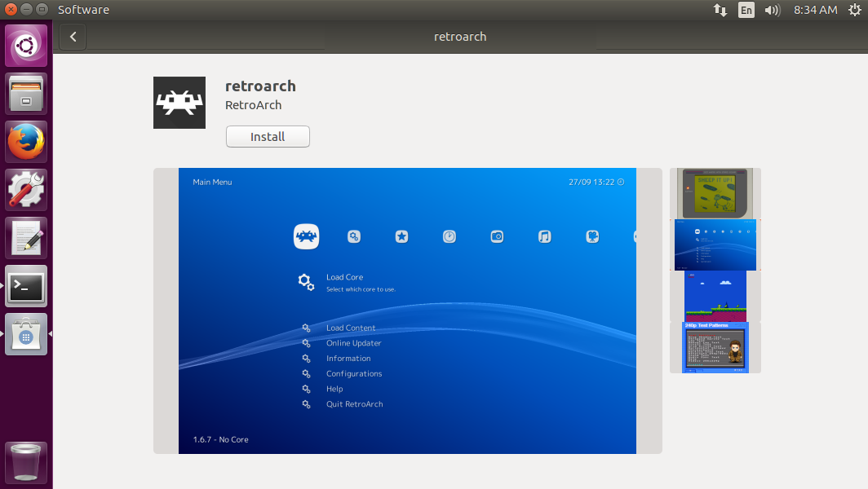The width and height of the screenshot is (868, 489).
Task: Select the Sheep It Up Game Boy thumbnail
Action: (x=715, y=194)
